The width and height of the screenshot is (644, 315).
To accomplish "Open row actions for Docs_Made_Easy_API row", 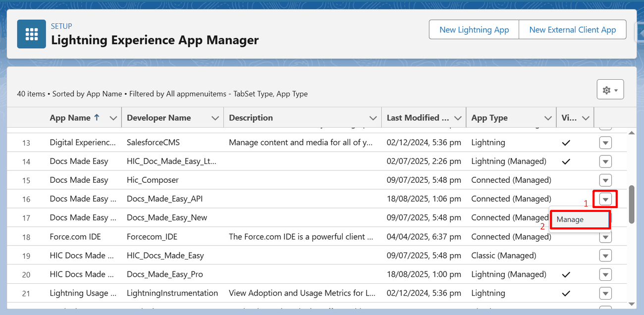I will pos(605,199).
